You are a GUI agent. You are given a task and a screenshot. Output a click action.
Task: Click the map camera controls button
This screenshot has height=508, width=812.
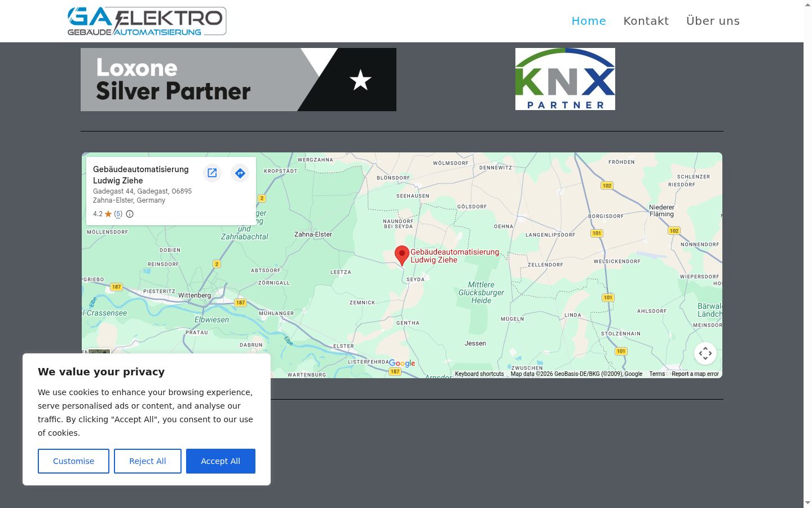click(x=705, y=354)
